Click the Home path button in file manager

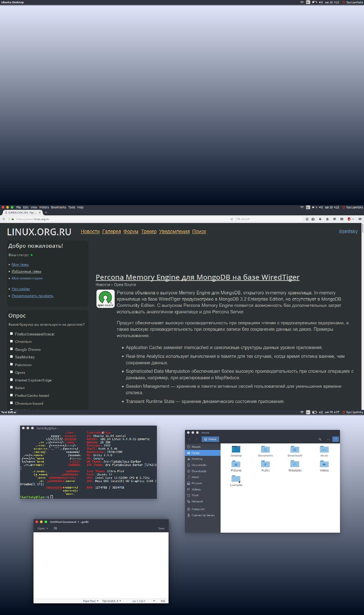[x=210, y=439]
